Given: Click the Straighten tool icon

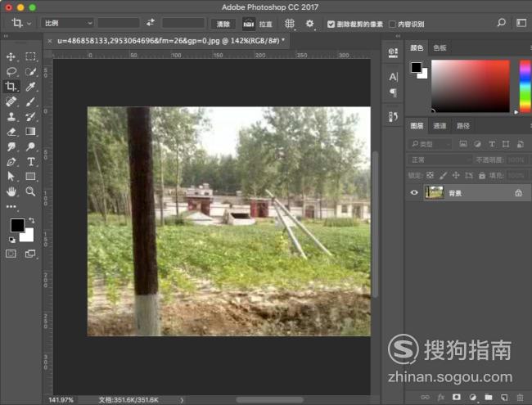Looking at the screenshot, I should [x=249, y=24].
